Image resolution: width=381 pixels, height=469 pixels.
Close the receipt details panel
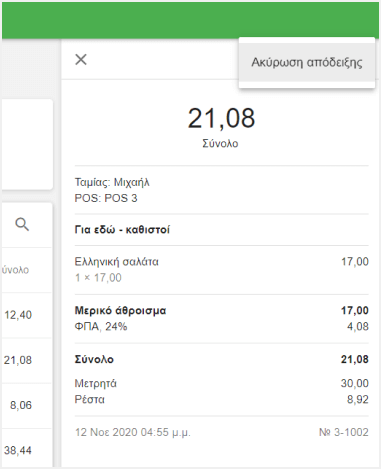[81, 60]
